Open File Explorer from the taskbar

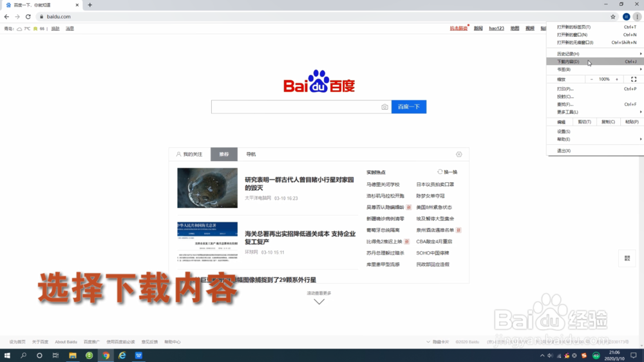point(73,356)
